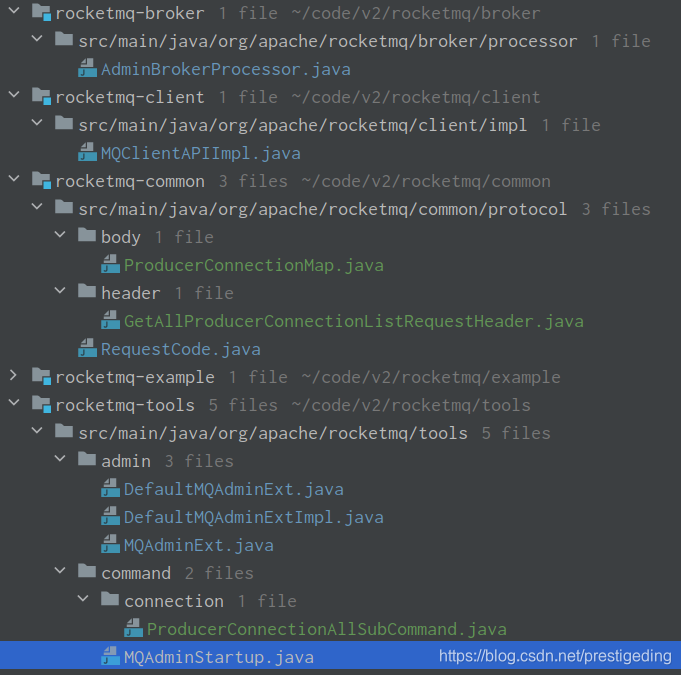Select the DefaultMQAdminExtImpl.java file name
This screenshot has height=675, width=681.
[x=254, y=517]
